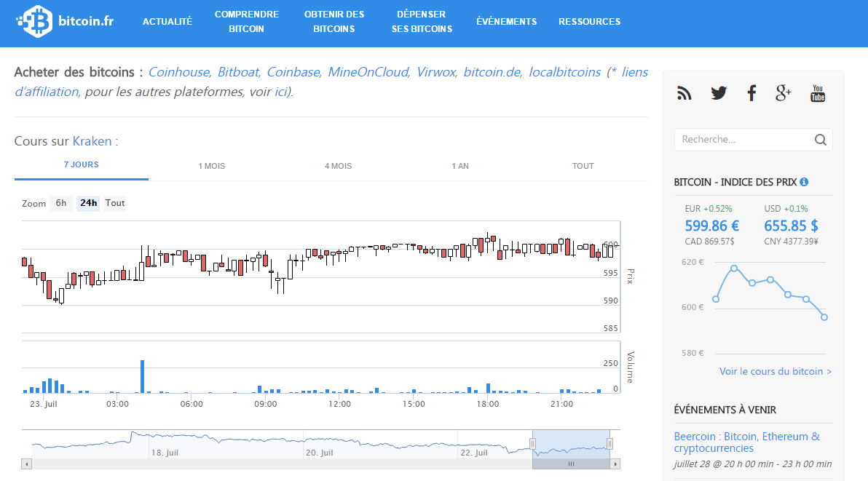Switch to the Tout tab
Viewport: 868px width, 481px height.
583,166
